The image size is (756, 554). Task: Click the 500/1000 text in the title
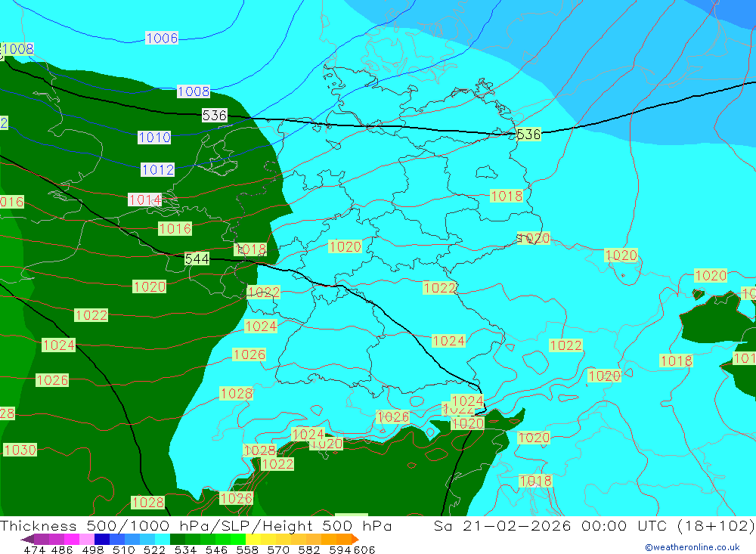[x=128, y=525]
